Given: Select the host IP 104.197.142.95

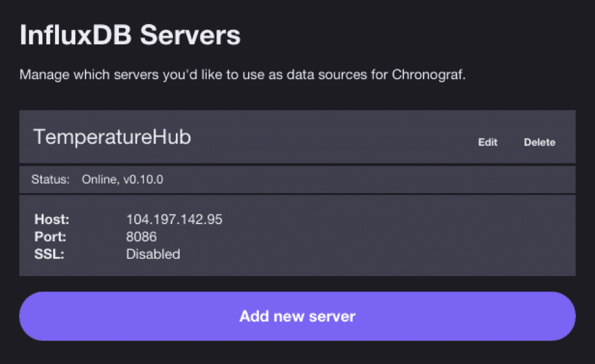Looking at the screenshot, I should 174,220.
